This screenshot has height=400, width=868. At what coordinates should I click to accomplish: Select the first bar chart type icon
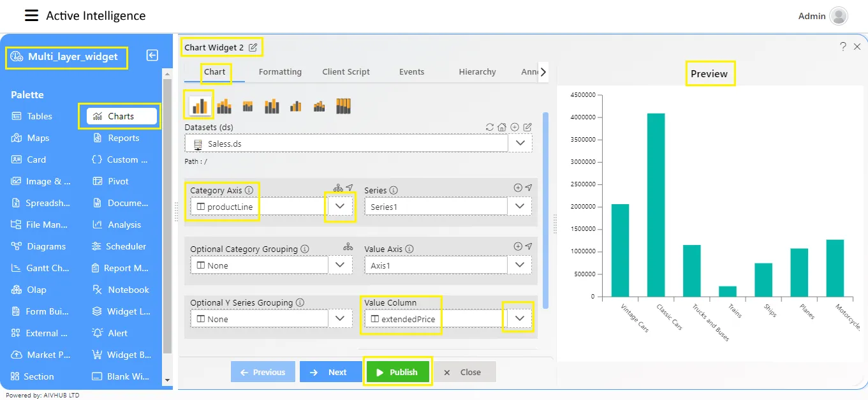tap(200, 106)
